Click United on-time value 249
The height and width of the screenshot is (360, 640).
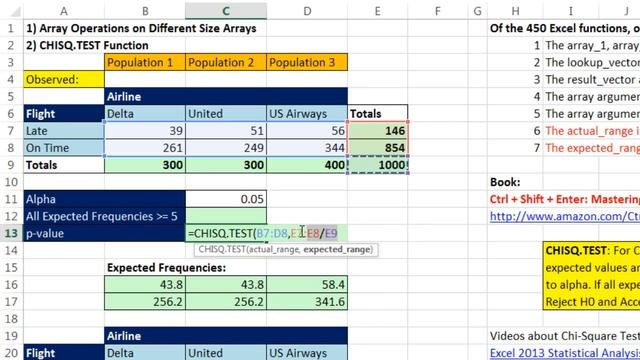tap(226, 148)
